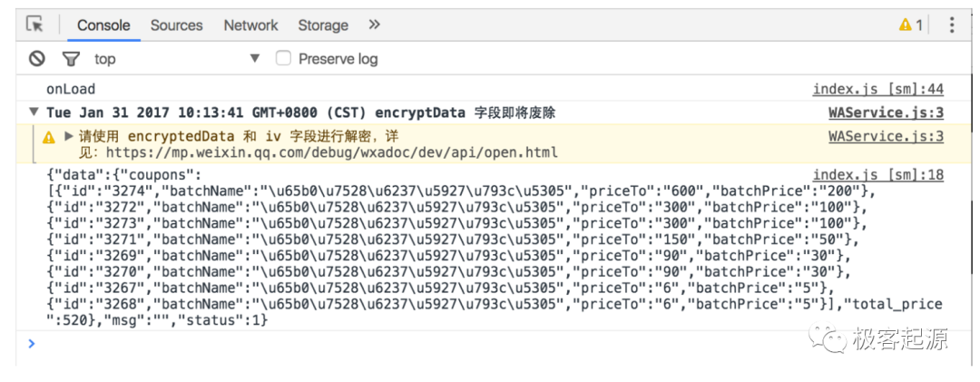Switch to the Network tab
Viewport: 980px width, 382px height.
tap(250, 25)
